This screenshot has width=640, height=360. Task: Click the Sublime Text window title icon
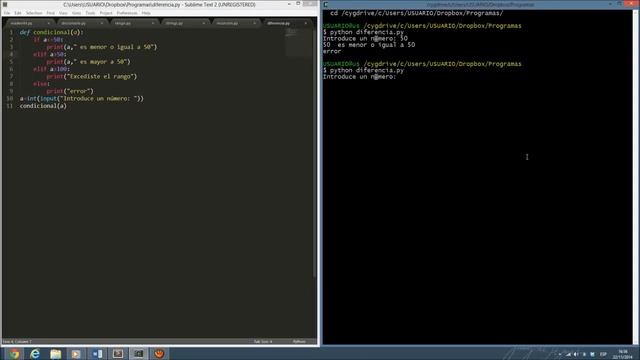[x=5, y=4]
